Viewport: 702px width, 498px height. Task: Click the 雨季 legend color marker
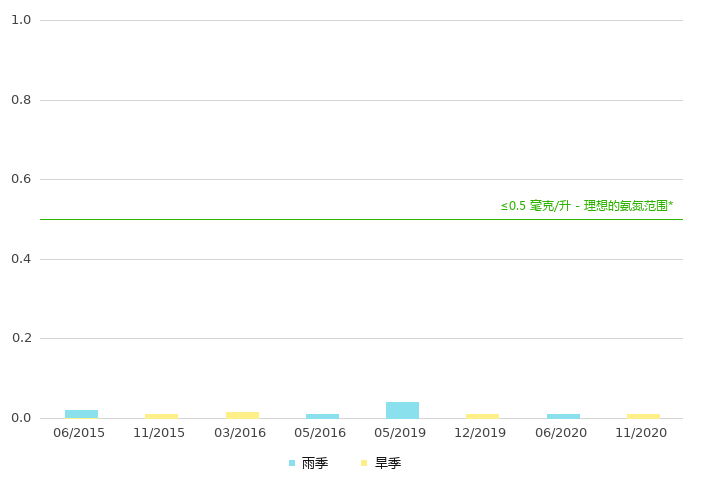tap(292, 463)
